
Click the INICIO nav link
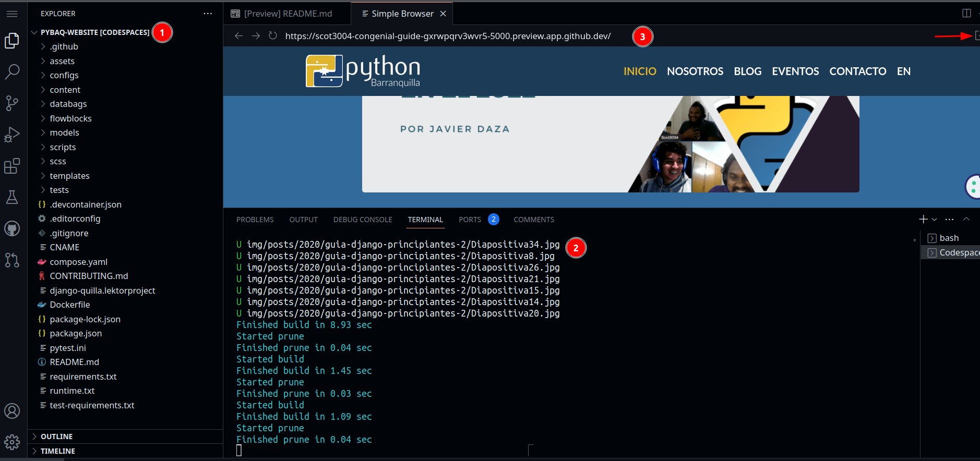click(640, 71)
